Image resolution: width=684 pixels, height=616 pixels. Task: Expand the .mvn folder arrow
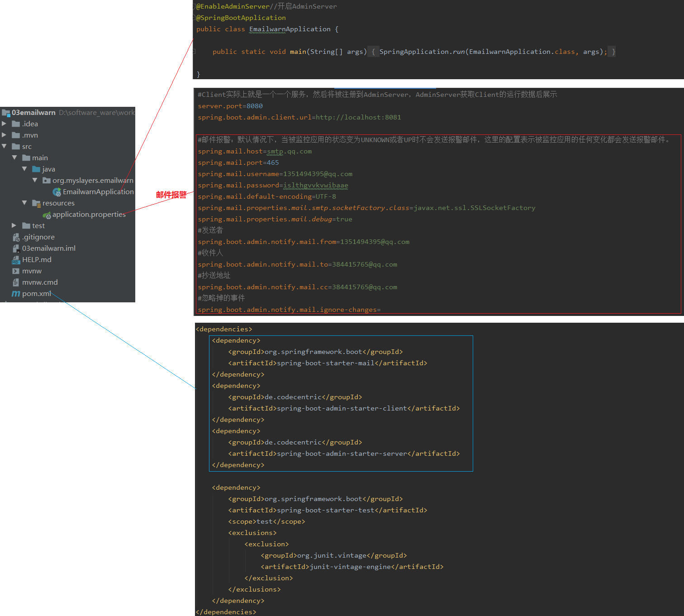tap(4, 135)
